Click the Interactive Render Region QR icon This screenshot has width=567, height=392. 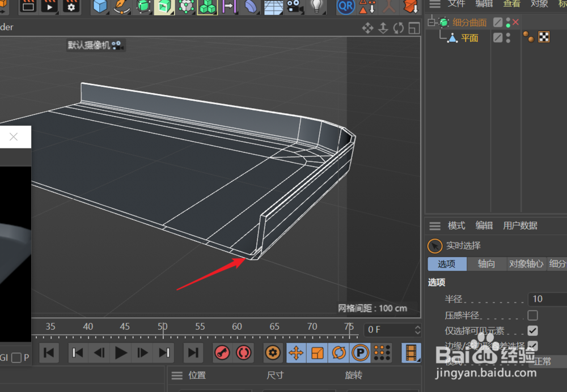coord(346,7)
